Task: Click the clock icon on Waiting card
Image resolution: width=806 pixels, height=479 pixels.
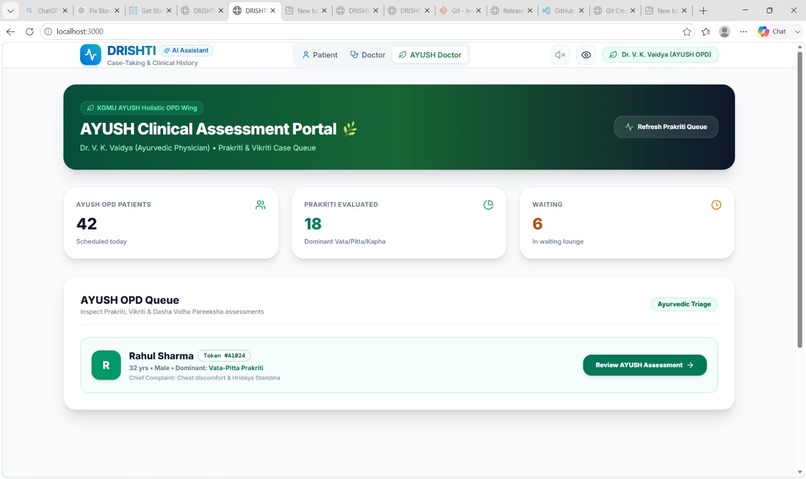Action: (x=716, y=205)
